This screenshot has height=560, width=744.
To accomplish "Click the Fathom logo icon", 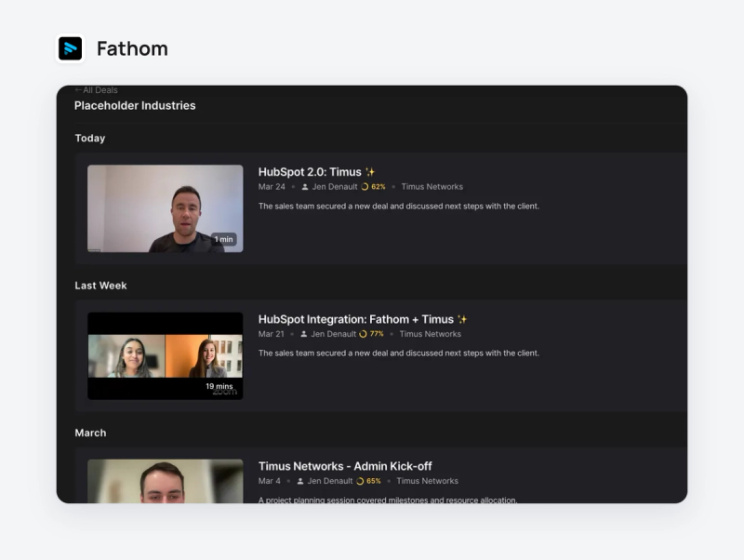I will (71, 48).
